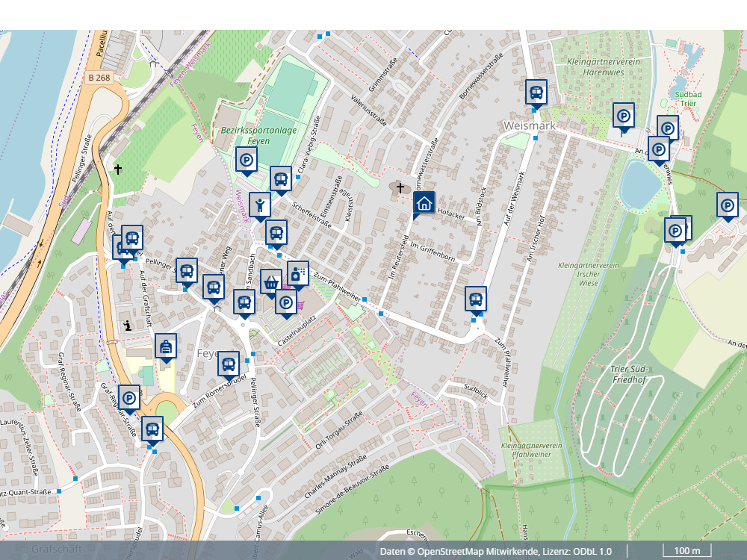Click parking marker on Graf-Reginar-Straße
The width and height of the screenshot is (747, 560).
[128, 398]
